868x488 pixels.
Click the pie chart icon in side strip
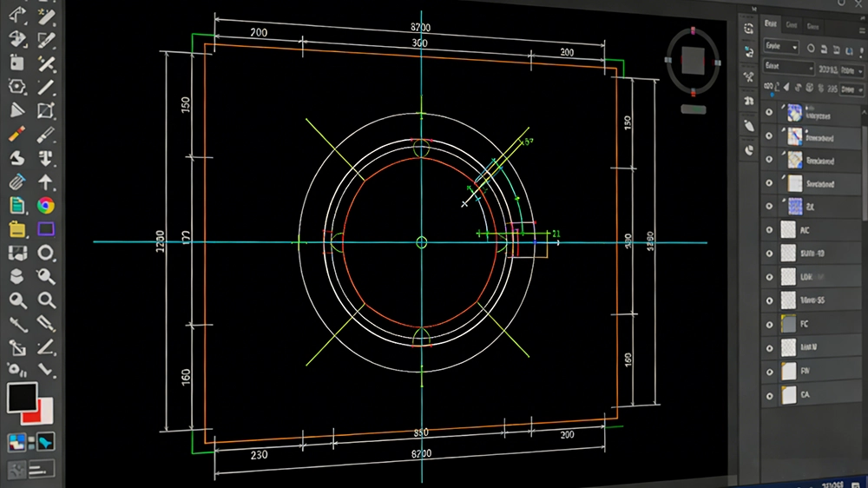(747, 148)
